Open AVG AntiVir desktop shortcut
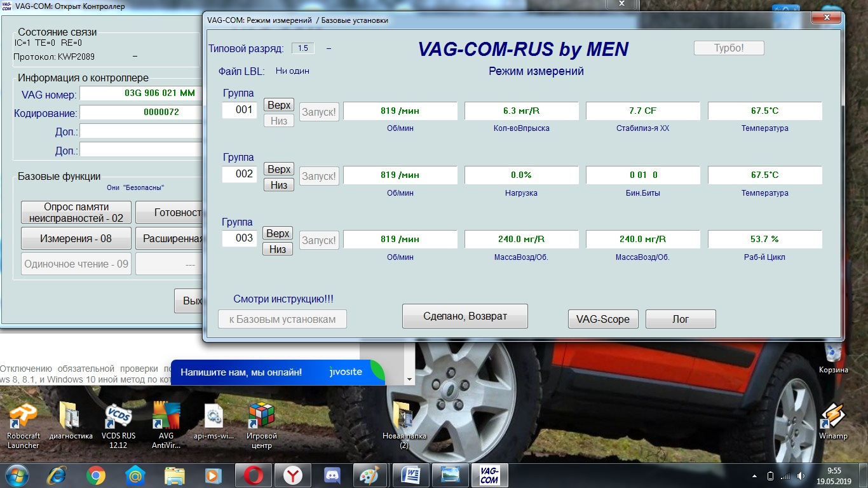 pos(166,426)
